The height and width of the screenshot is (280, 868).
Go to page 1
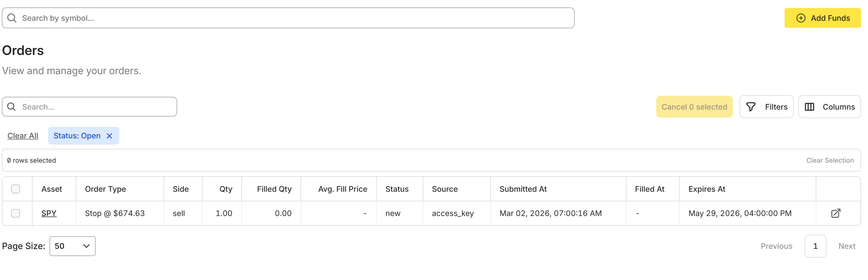coord(815,246)
